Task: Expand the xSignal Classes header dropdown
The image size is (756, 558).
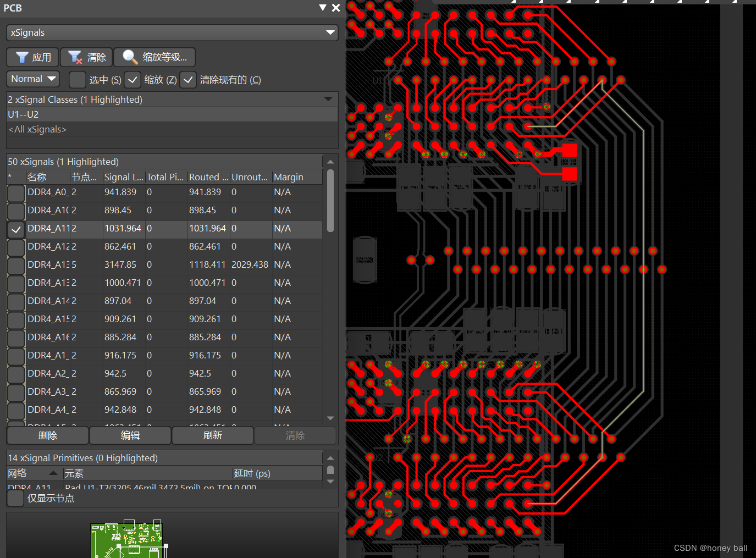Action: [x=328, y=100]
